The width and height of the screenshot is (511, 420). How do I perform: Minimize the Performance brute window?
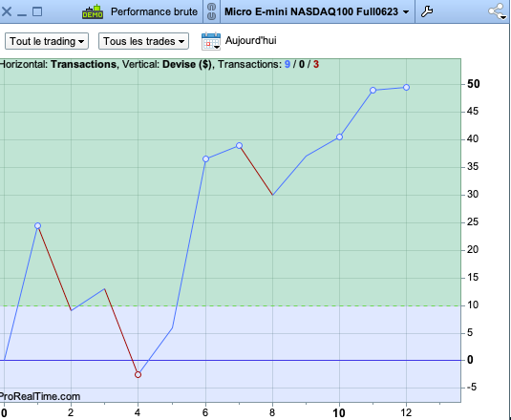click(x=22, y=15)
